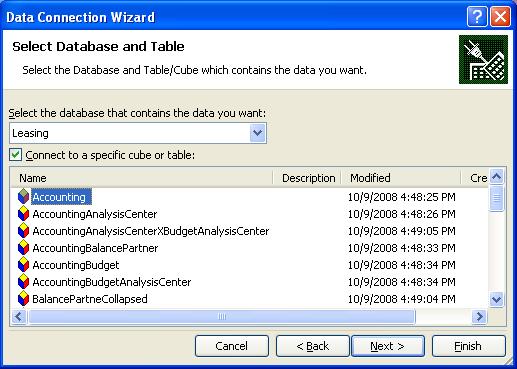The width and height of the screenshot is (517, 369).
Task: Click the vertical scrollbar down arrow
Action: point(497,299)
